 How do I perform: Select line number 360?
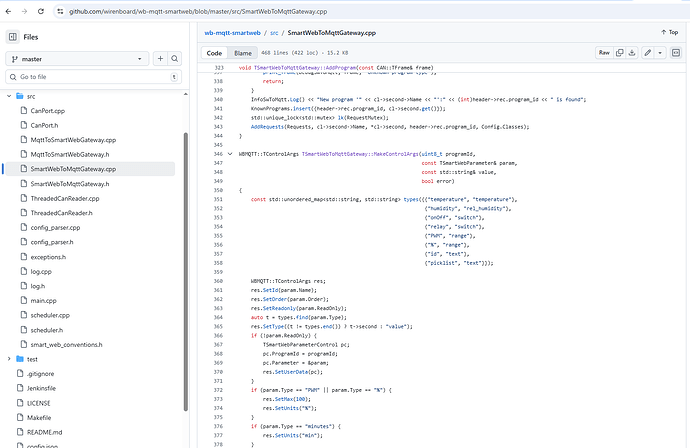click(218, 281)
